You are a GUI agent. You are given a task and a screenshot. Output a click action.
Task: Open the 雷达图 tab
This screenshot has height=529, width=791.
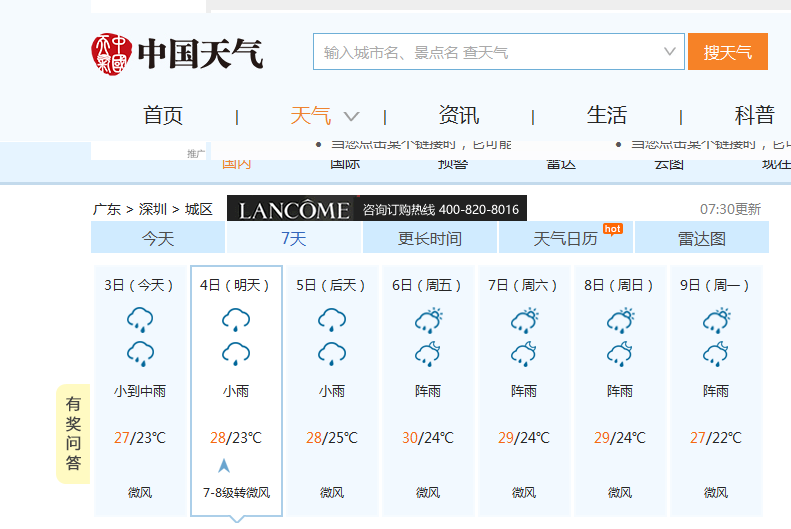pyautogui.click(x=701, y=238)
